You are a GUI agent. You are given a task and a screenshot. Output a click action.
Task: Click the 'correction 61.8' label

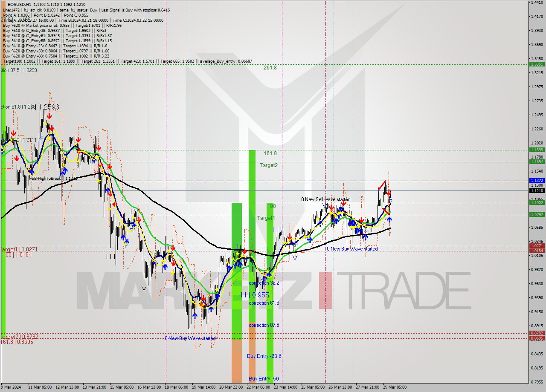(264, 303)
